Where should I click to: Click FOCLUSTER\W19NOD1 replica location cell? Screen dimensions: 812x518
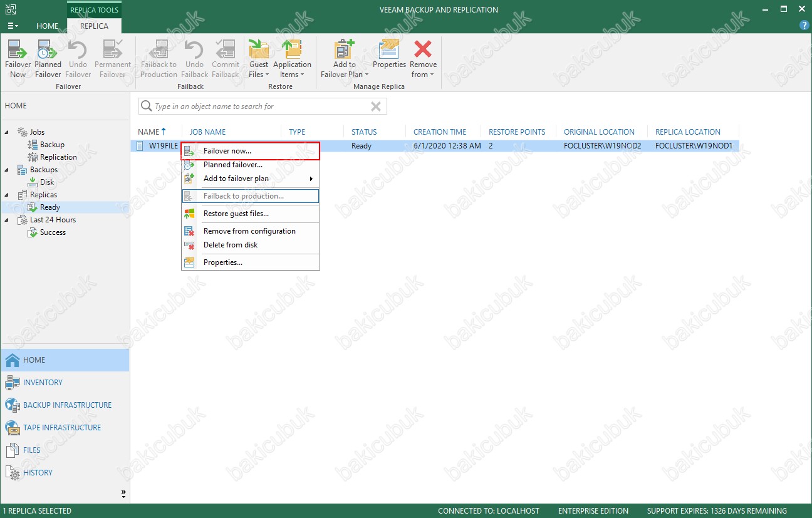coord(694,146)
